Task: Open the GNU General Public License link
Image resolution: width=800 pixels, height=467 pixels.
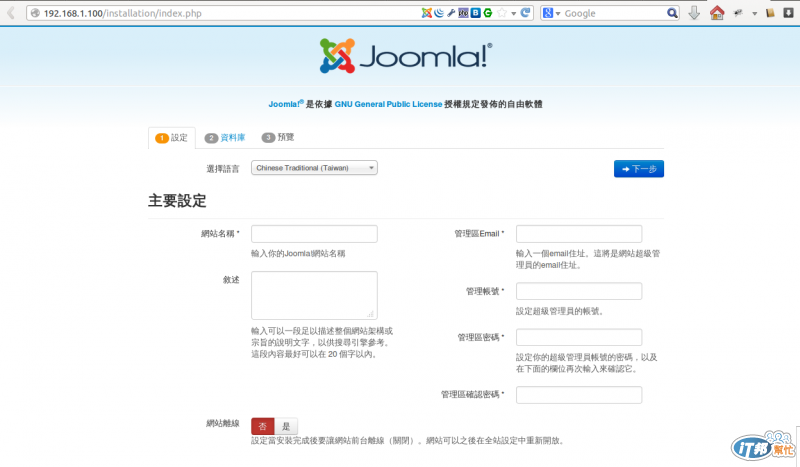Action: [388, 104]
